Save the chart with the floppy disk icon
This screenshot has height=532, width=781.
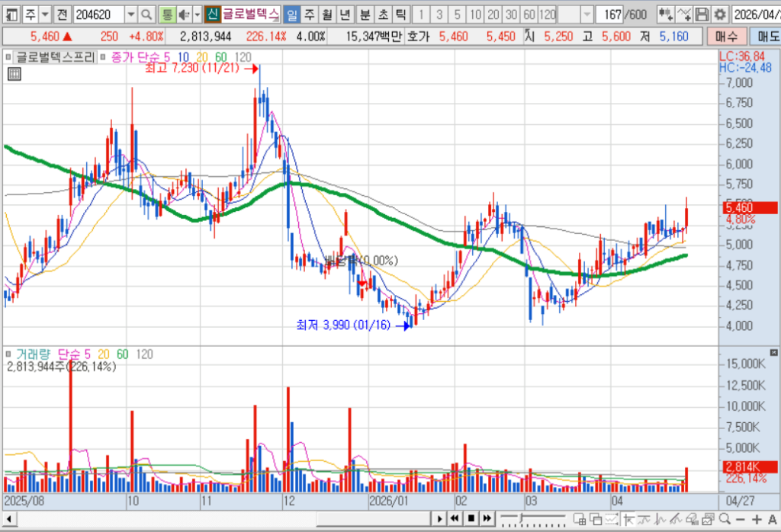coord(702,15)
